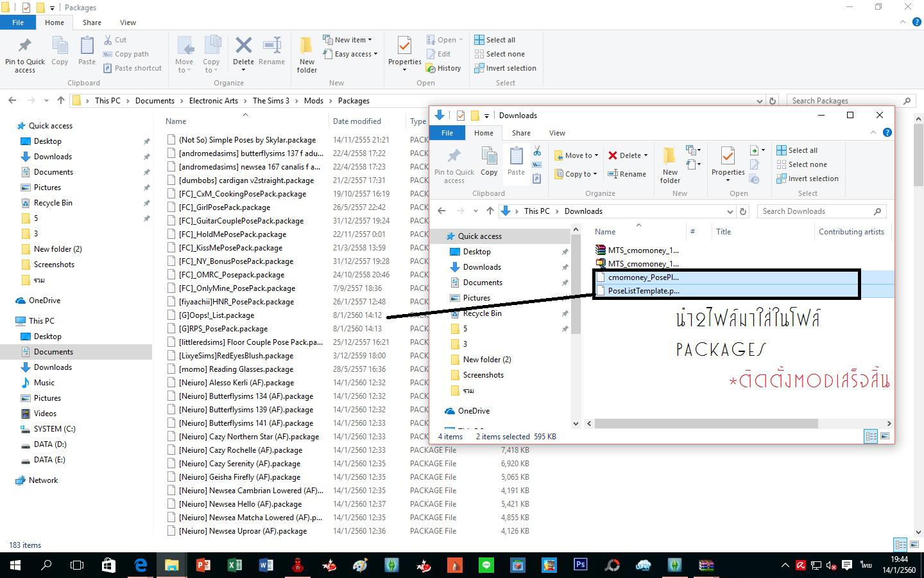Switch Downloads window to details view

point(871,436)
